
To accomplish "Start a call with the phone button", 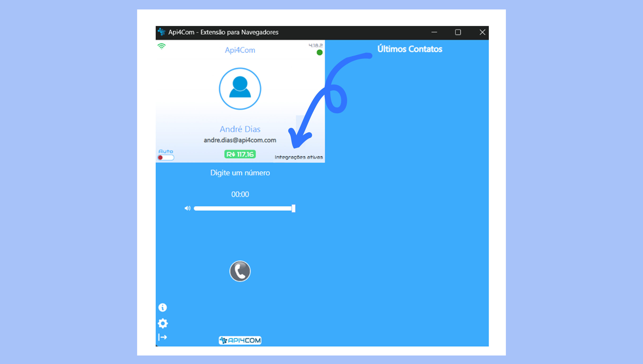I will point(240,271).
